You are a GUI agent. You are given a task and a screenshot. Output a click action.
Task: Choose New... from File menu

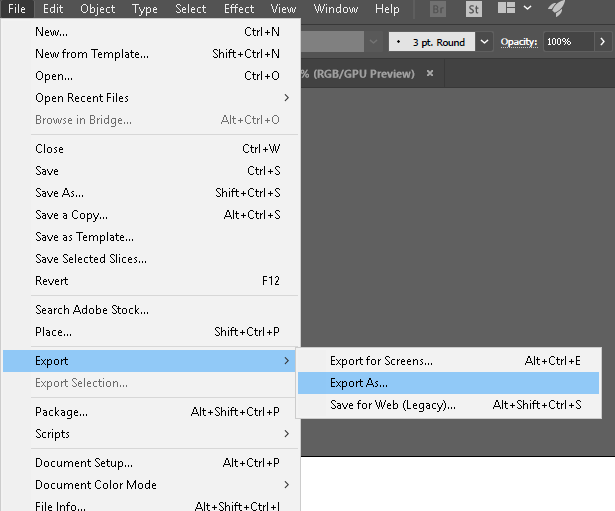coord(150,32)
